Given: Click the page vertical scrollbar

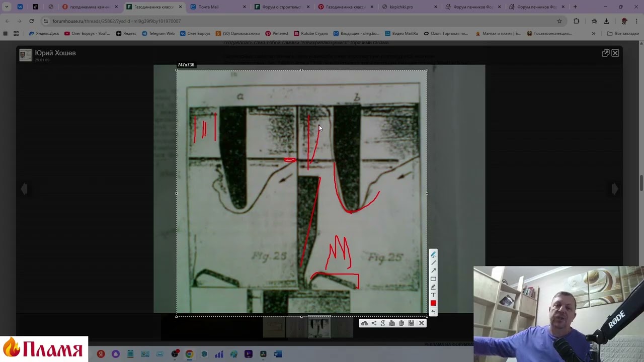Looking at the screenshot, I should (x=641, y=183).
